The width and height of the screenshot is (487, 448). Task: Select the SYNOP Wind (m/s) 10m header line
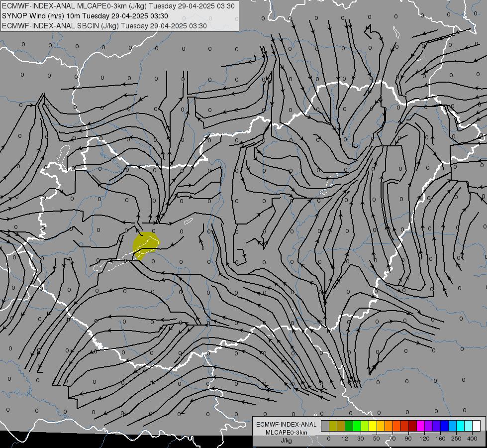85,16
